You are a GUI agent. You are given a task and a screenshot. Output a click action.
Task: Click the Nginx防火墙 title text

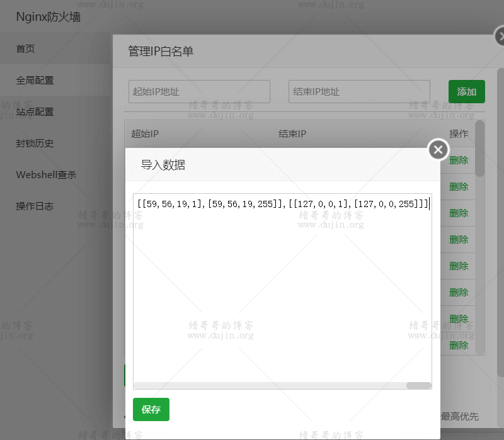pos(49,17)
